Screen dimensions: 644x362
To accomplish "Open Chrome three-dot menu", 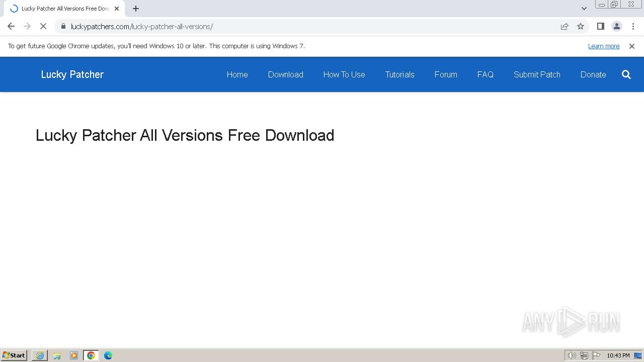I will pyautogui.click(x=633, y=26).
